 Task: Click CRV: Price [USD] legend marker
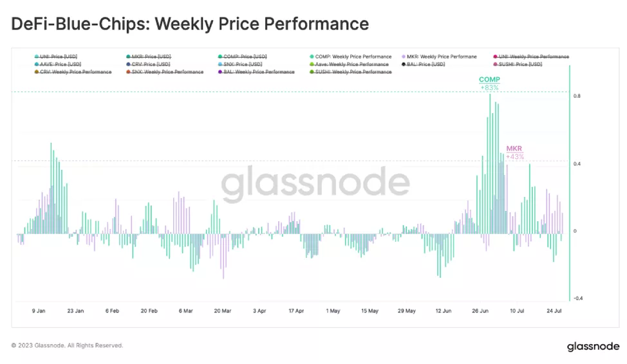click(128, 64)
